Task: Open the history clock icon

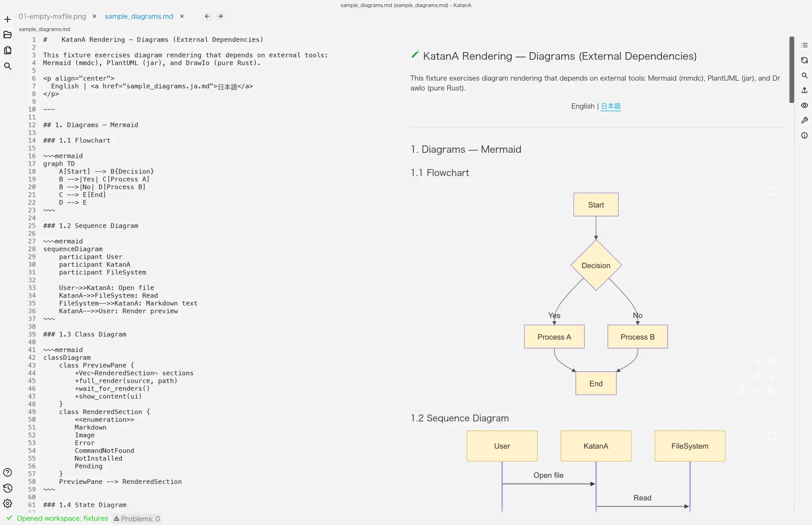Action: point(8,488)
